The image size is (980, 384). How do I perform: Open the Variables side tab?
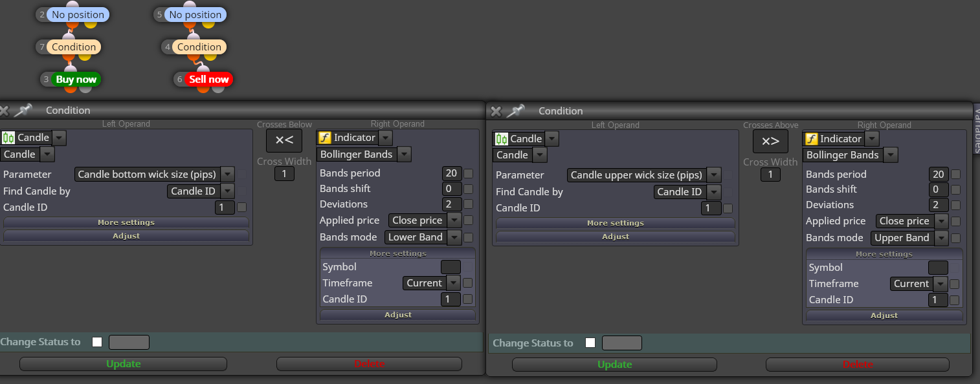pyautogui.click(x=977, y=129)
